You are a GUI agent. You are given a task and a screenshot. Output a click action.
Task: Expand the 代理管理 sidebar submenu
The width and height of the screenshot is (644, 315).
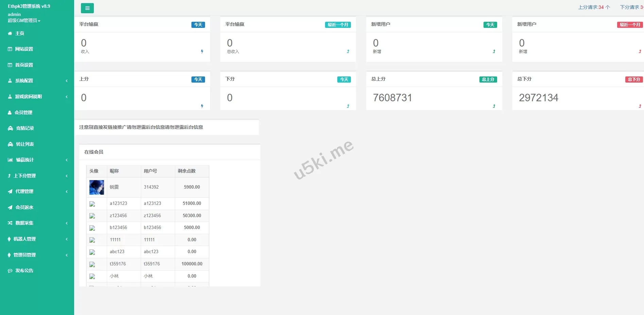pos(37,192)
